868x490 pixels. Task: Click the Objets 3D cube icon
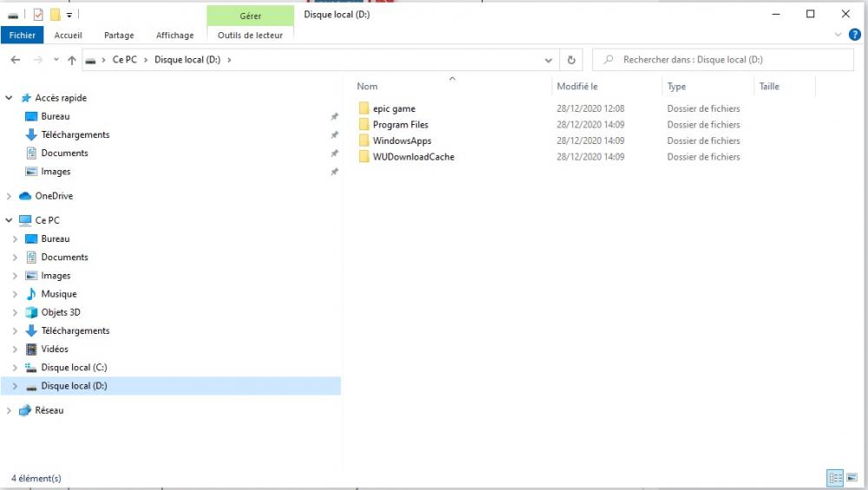coord(31,312)
